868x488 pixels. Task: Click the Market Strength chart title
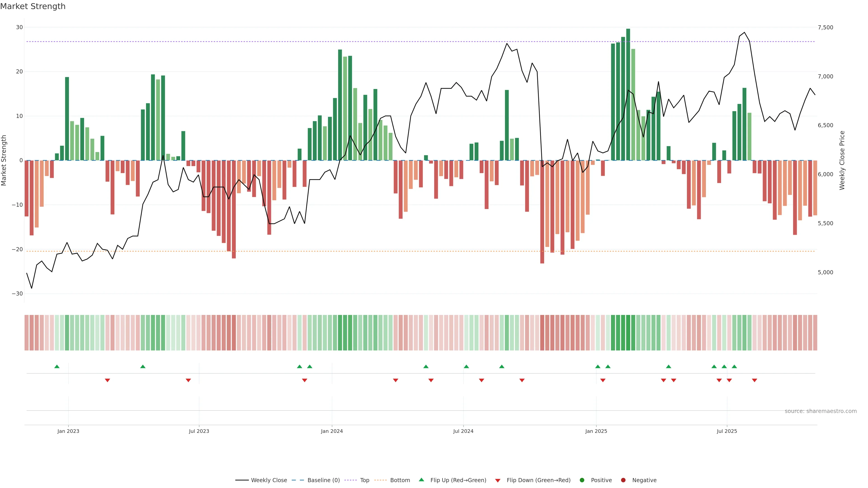tap(33, 6)
